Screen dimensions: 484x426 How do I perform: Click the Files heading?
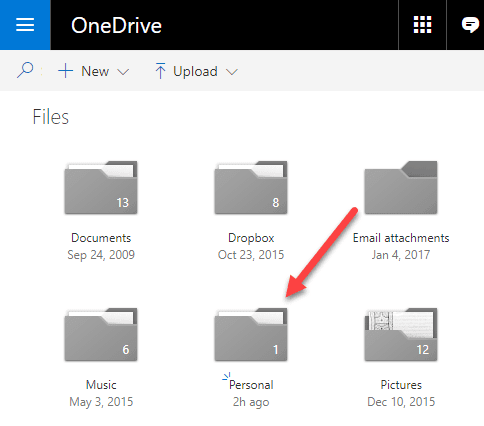pos(51,117)
